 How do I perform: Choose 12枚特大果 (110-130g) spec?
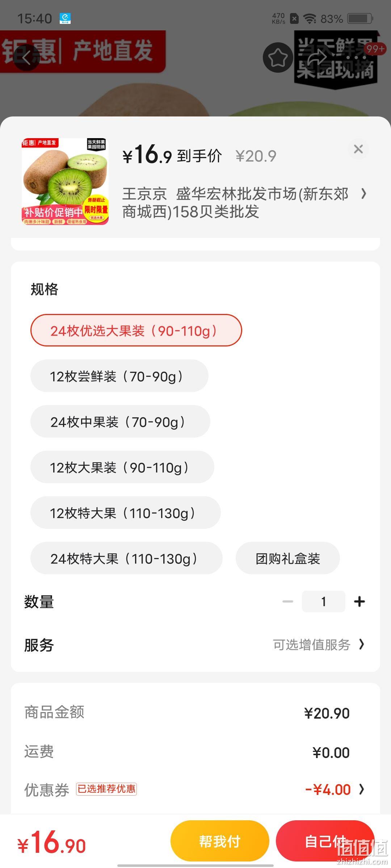point(126,512)
